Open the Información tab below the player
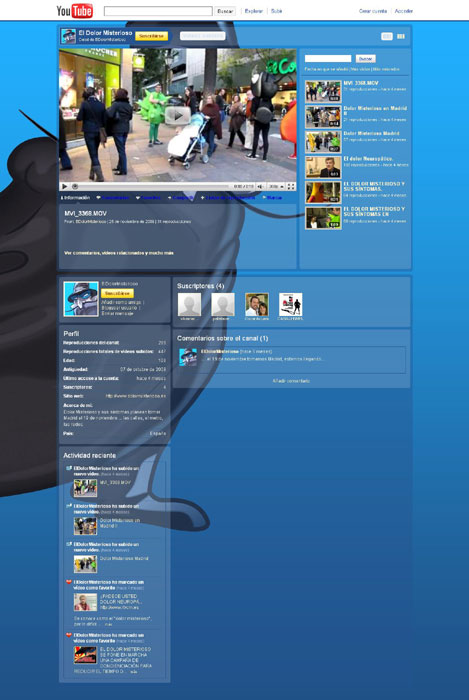Screen dimensions: 469x700 click(75, 198)
